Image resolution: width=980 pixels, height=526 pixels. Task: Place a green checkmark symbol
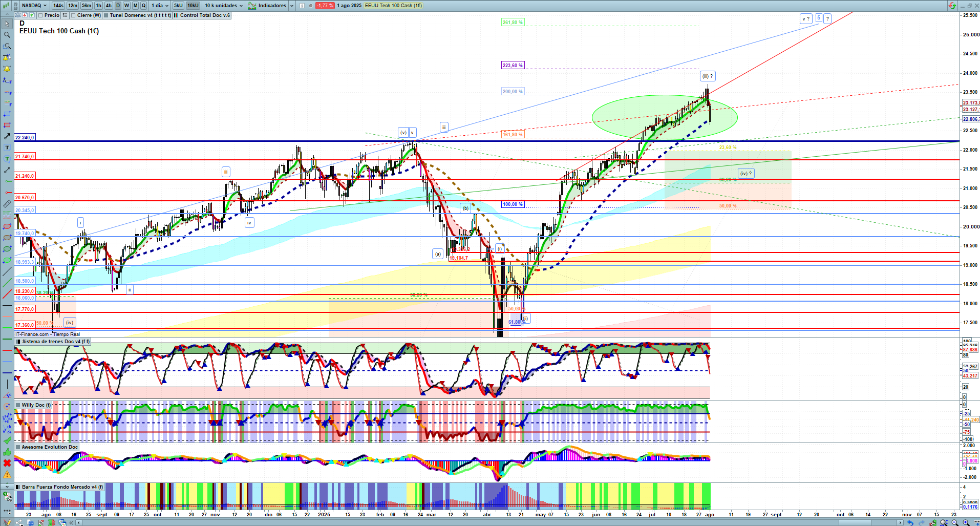(7, 440)
